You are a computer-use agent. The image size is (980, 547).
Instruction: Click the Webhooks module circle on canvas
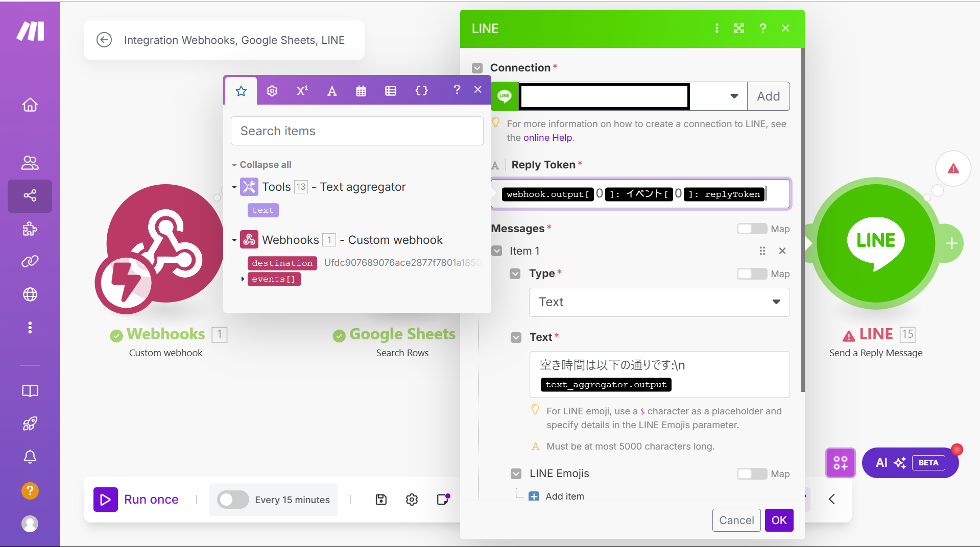(x=164, y=244)
